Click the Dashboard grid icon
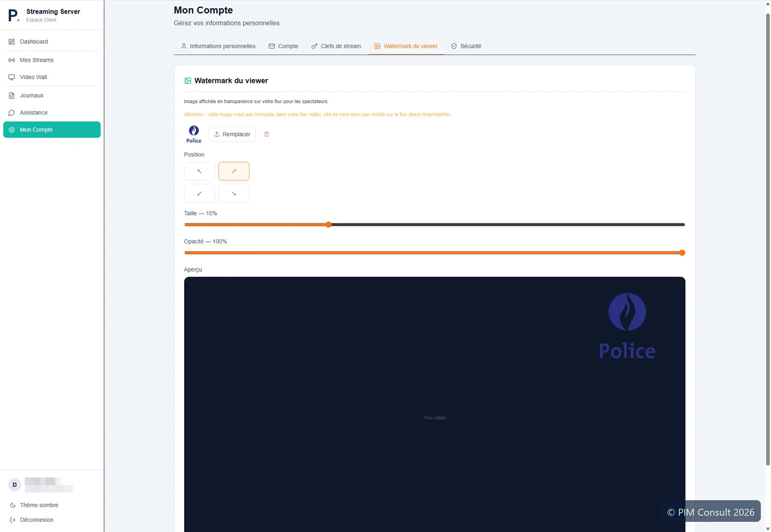The image size is (771, 532). tap(12, 42)
